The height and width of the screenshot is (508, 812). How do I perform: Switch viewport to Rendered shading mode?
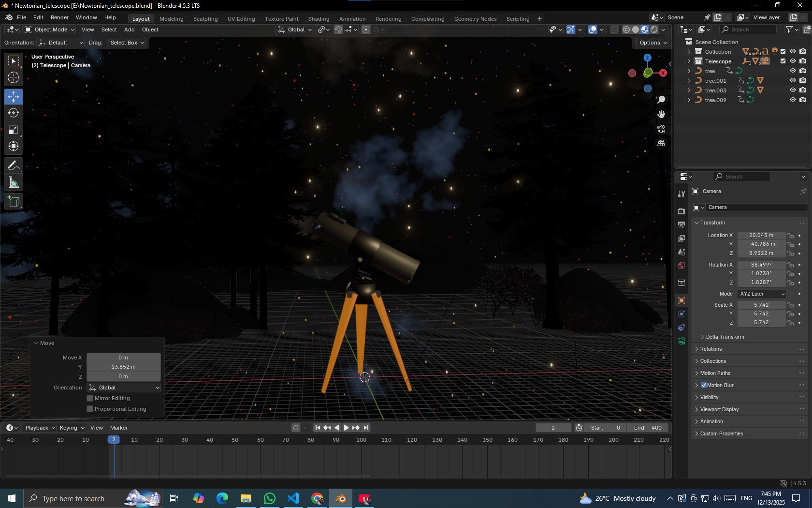click(x=654, y=29)
